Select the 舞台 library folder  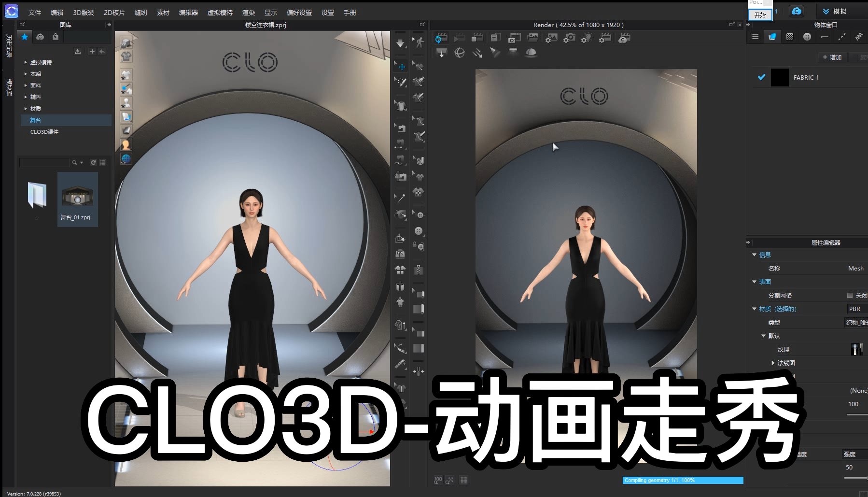[66, 120]
